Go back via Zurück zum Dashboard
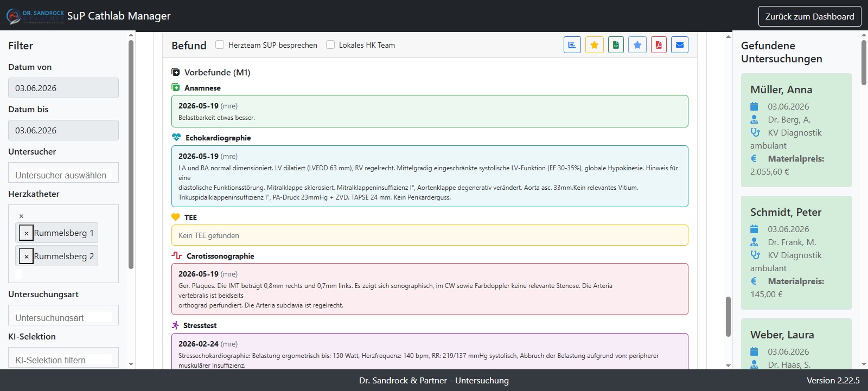This screenshot has height=391, width=868. click(809, 16)
